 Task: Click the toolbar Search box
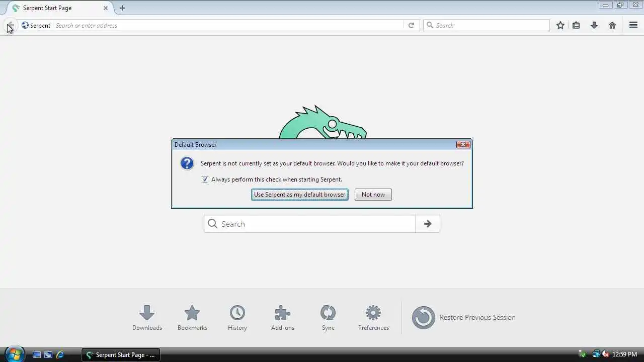coord(487,25)
